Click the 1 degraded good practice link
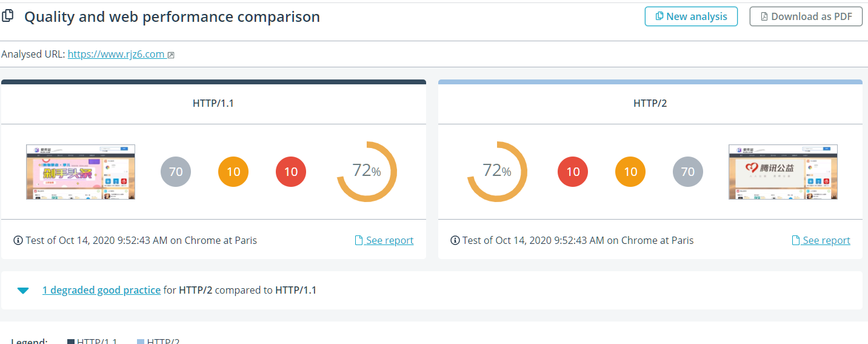This screenshot has height=344, width=868. click(101, 290)
